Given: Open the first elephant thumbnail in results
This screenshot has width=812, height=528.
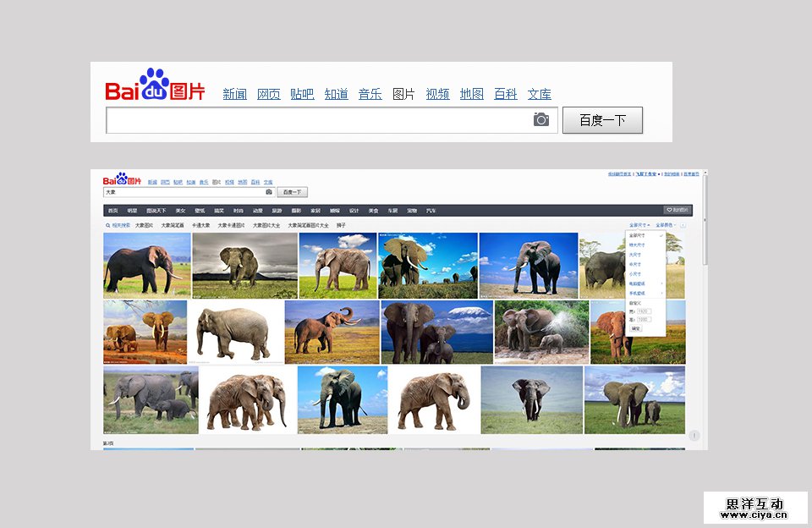Looking at the screenshot, I should 147,265.
